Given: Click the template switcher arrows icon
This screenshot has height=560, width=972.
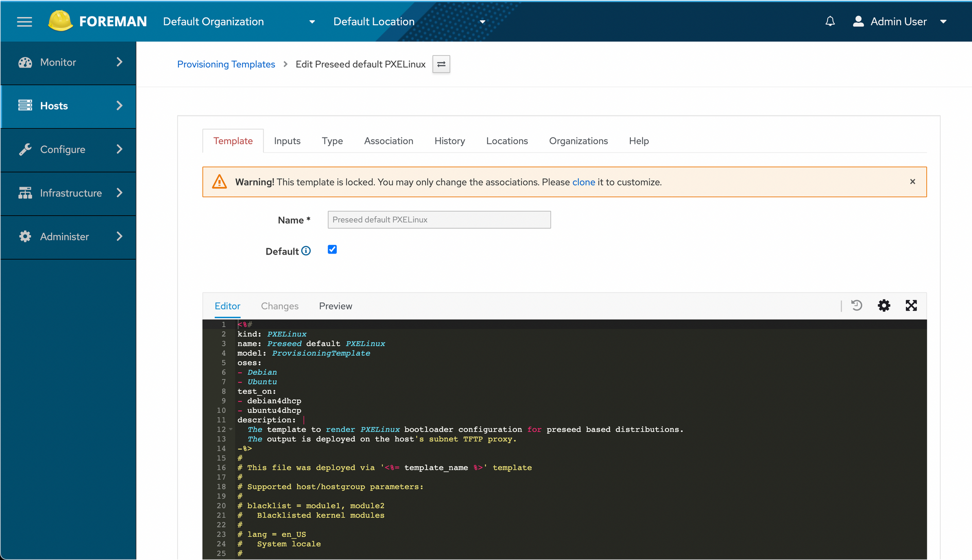Looking at the screenshot, I should (x=441, y=64).
